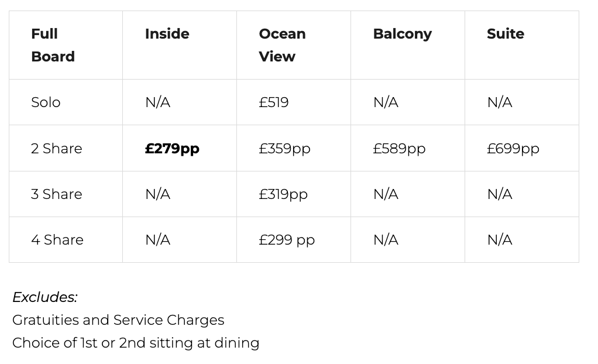Click the £699pp Suite price
Image resolution: width=598 pixels, height=364 pixels.
pos(513,149)
